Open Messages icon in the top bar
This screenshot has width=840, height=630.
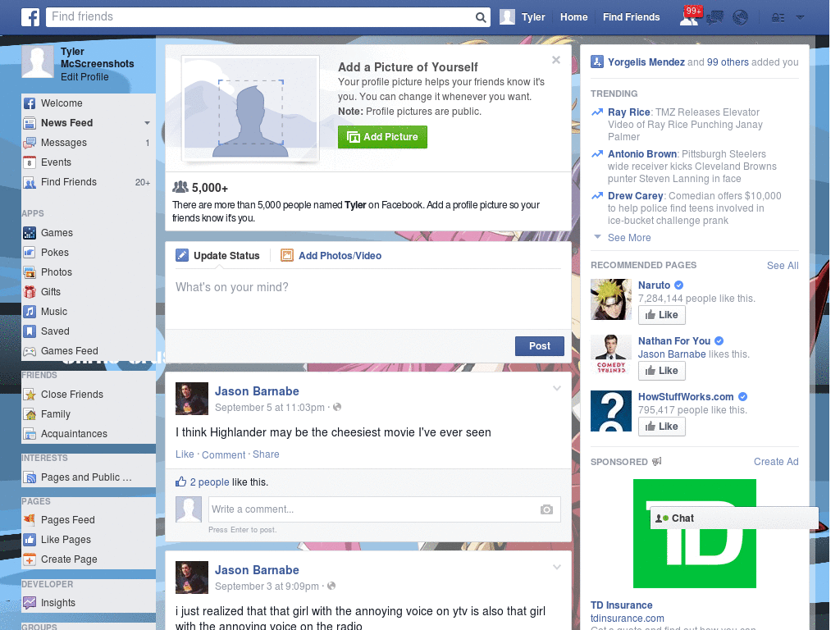click(714, 16)
